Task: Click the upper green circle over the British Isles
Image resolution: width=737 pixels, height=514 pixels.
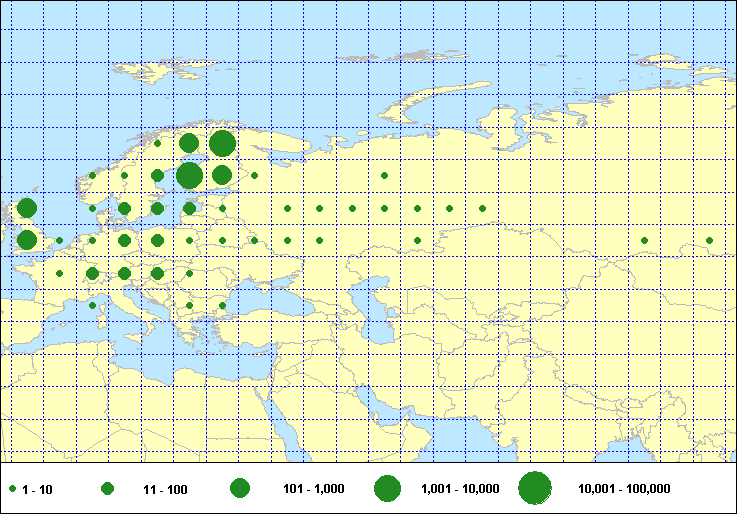Action: [27, 208]
